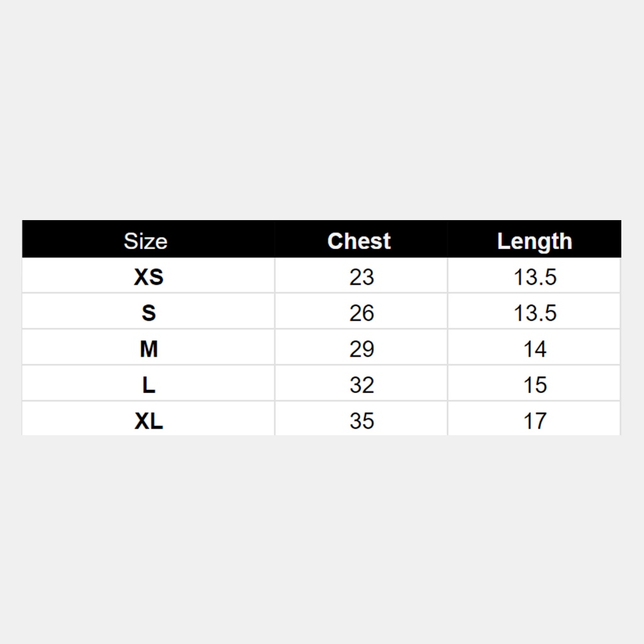The height and width of the screenshot is (644, 644).
Task: Click the Chest column header
Action: [x=359, y=241]
